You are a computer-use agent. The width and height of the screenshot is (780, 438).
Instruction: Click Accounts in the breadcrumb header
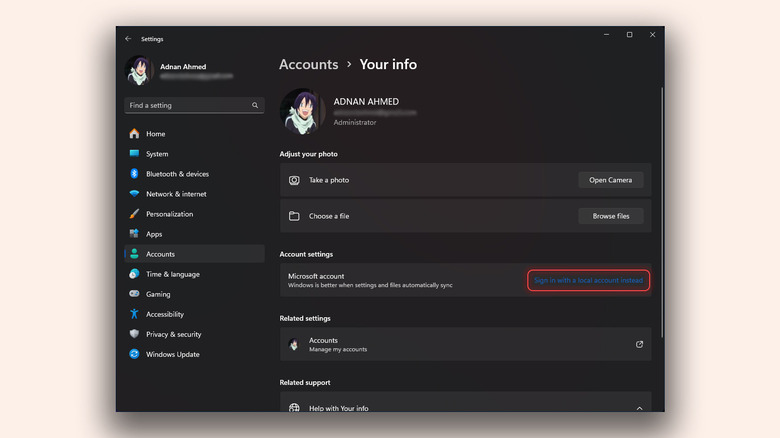(308, 64)
